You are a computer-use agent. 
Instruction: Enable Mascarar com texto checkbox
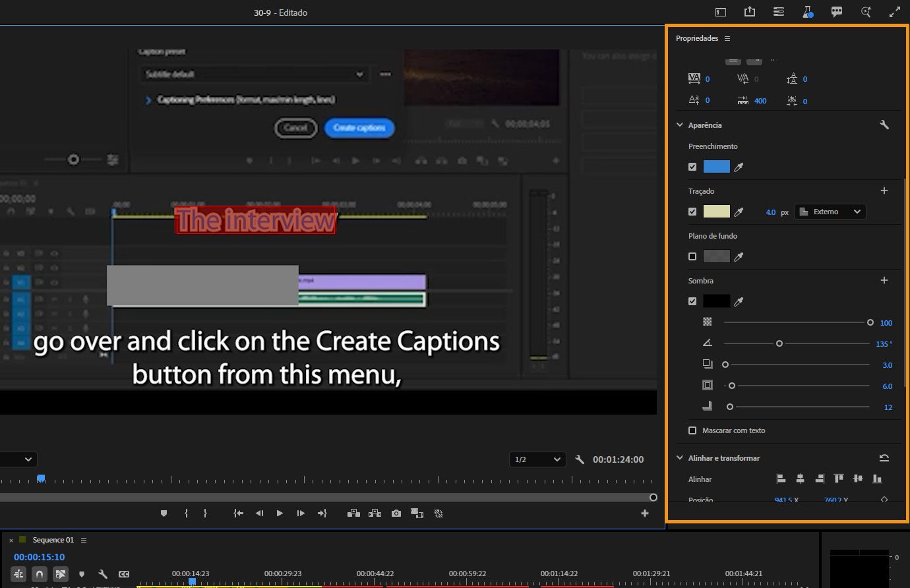[692, 430]
